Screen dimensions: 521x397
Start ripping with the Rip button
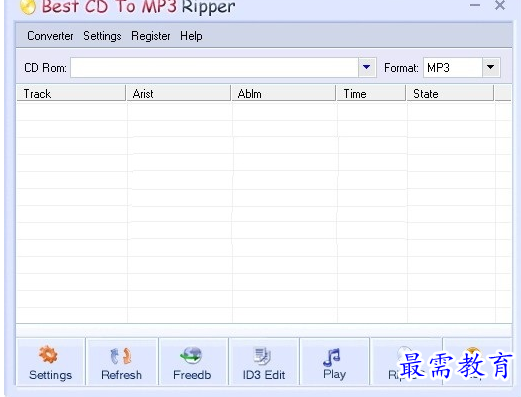406,362
